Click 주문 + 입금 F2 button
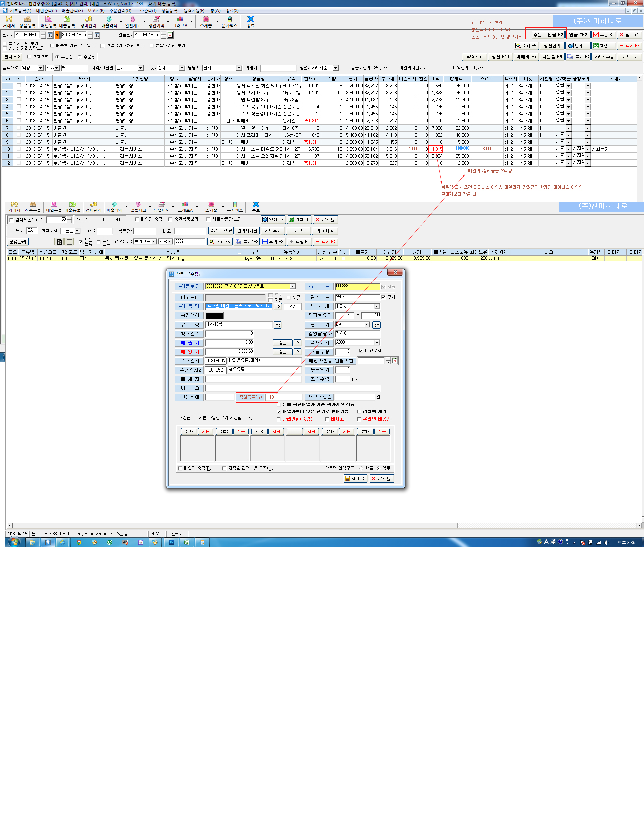Viewport: 644px width, 839px height. pyautogui.click(x=548, y=35)
